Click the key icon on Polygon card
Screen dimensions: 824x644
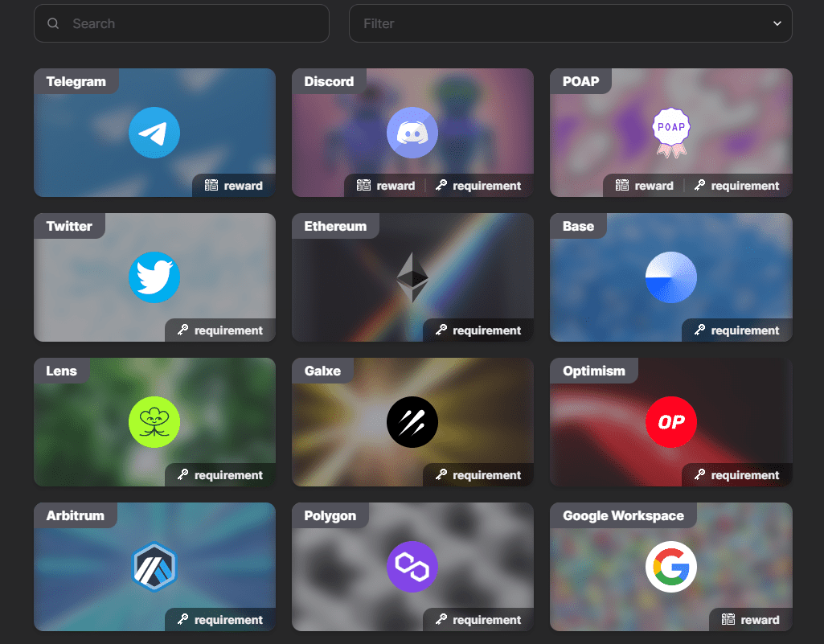pos(441,619)
